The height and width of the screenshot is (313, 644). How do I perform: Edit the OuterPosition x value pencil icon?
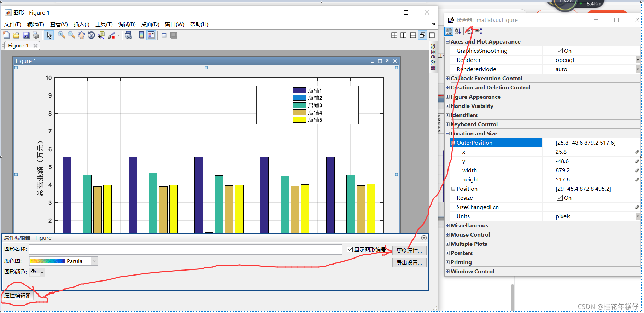[x=637, y=152]
